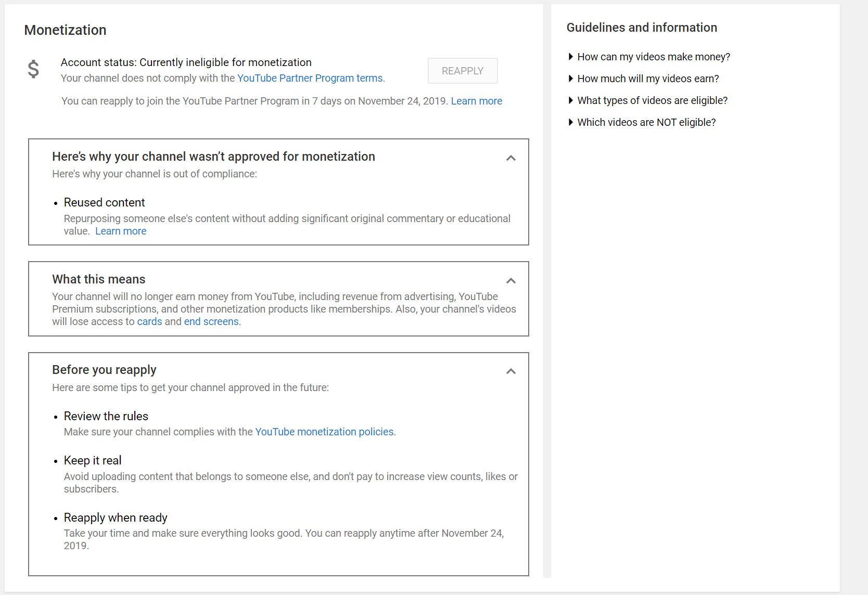Open the YouTube monetization policies link
Image resolution: width=868 pixels, height=595 pixels.
point(324,432)
